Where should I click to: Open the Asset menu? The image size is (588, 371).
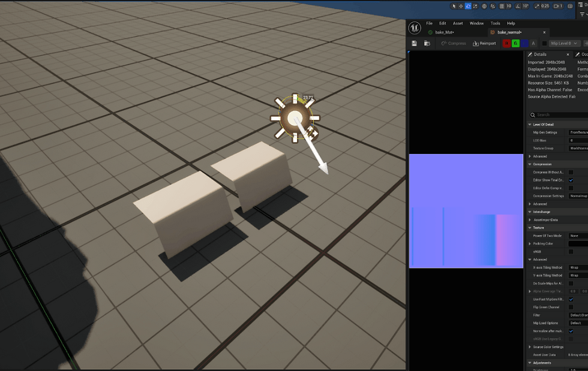[457, 23]
